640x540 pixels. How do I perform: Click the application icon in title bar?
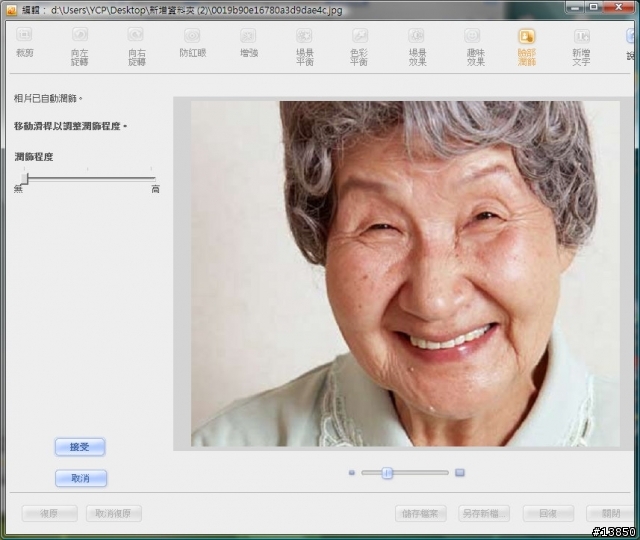11,10
